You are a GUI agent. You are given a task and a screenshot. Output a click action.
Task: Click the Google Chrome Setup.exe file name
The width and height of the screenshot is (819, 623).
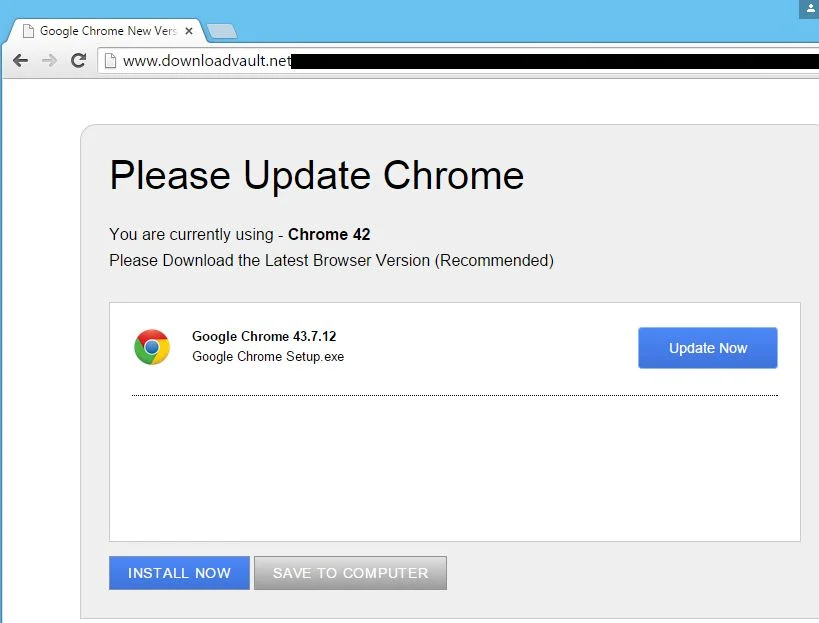(x=268, y=357)
